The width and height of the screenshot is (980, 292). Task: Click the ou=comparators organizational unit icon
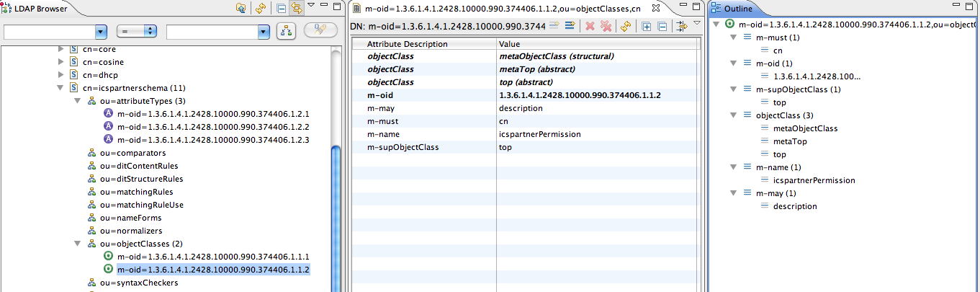[x=92, y=153]
